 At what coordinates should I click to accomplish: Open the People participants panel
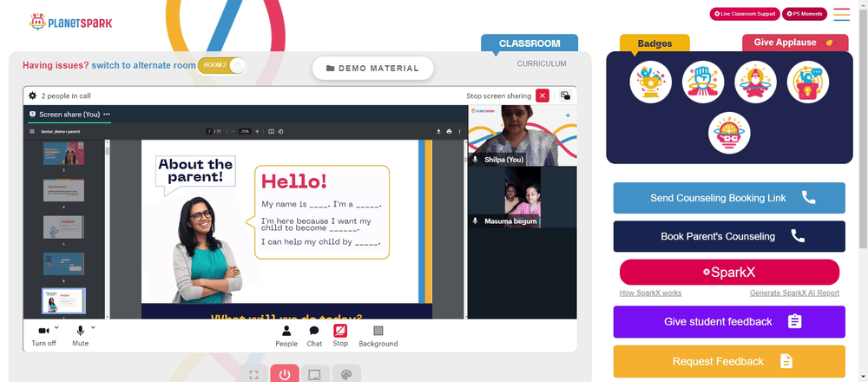click(x=286, y=337)
